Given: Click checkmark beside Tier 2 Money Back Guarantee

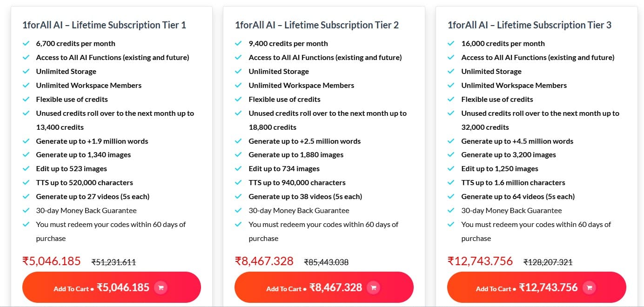Looking at the screenshot, I should [239, 211].
